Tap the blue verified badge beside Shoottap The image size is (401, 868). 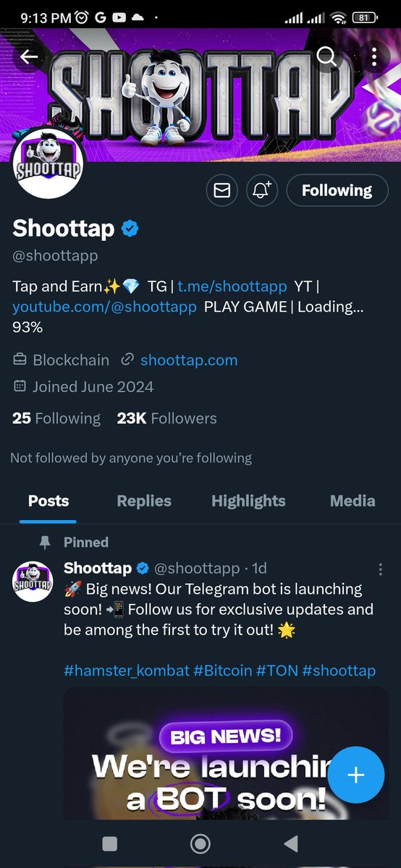pyautogui.click(x=130, y=229)
